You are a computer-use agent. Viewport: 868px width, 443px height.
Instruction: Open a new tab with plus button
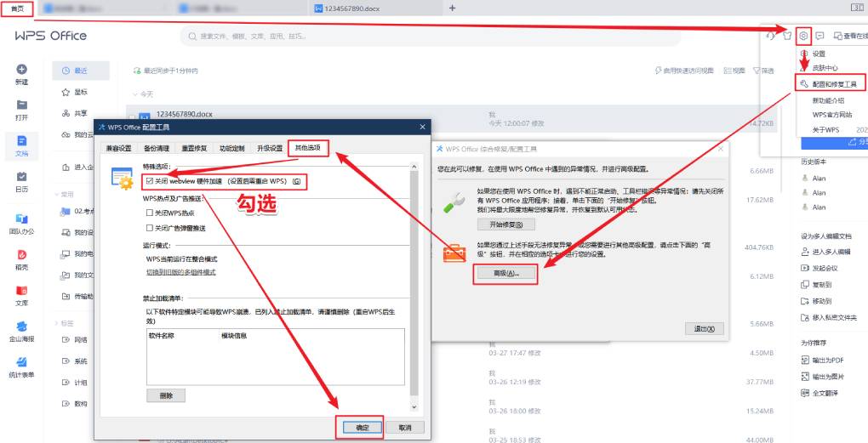(x=452, y=9)
